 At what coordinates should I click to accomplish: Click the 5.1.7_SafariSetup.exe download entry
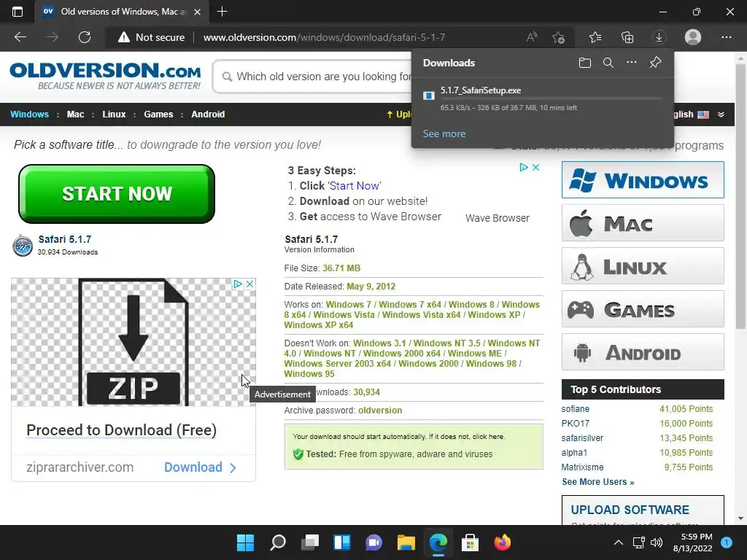(x=543, y=98)
